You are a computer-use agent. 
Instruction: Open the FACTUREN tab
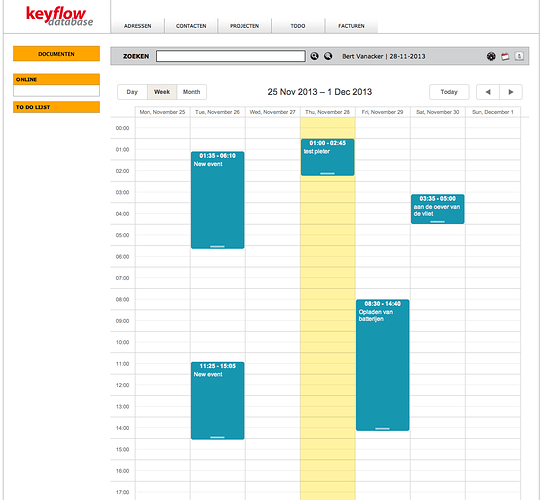point(351,26)
